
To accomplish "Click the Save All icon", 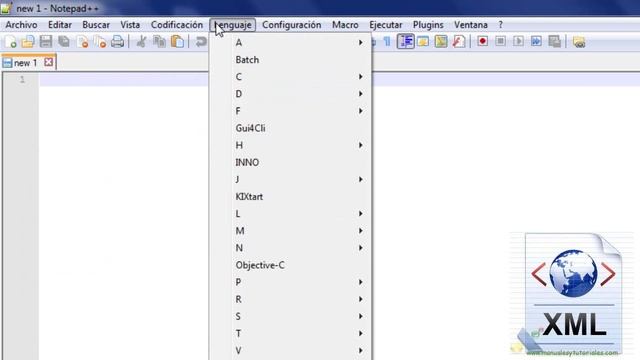I will [x=64, y=42].
